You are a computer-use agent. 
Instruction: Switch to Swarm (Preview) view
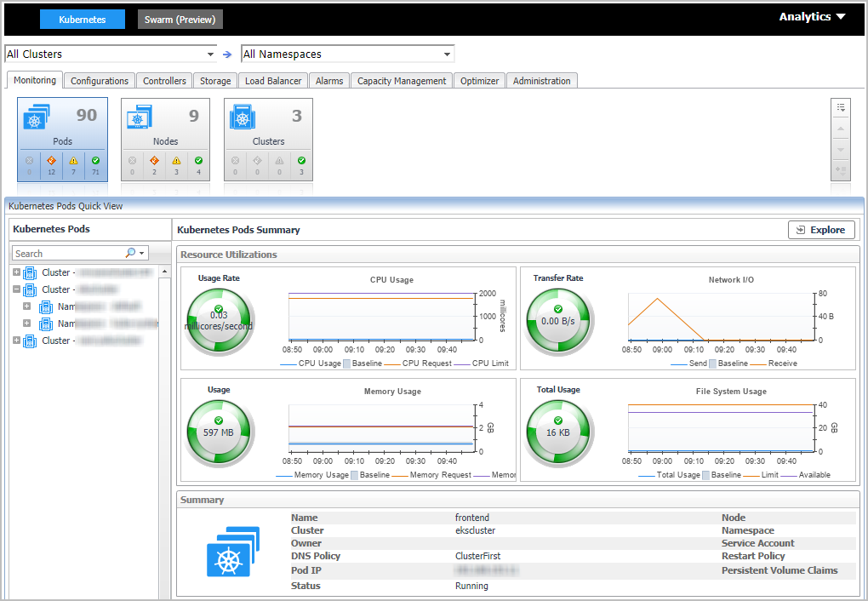tap(180, 20)
